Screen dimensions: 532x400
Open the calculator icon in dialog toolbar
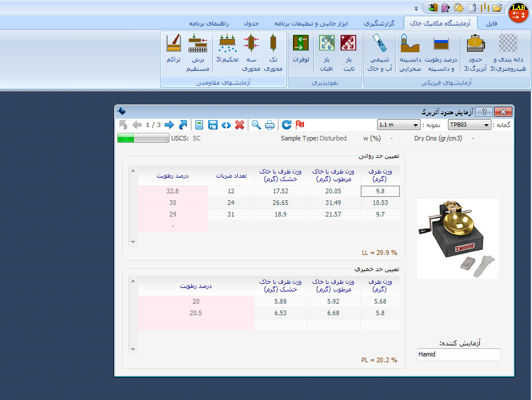point(200,125)
